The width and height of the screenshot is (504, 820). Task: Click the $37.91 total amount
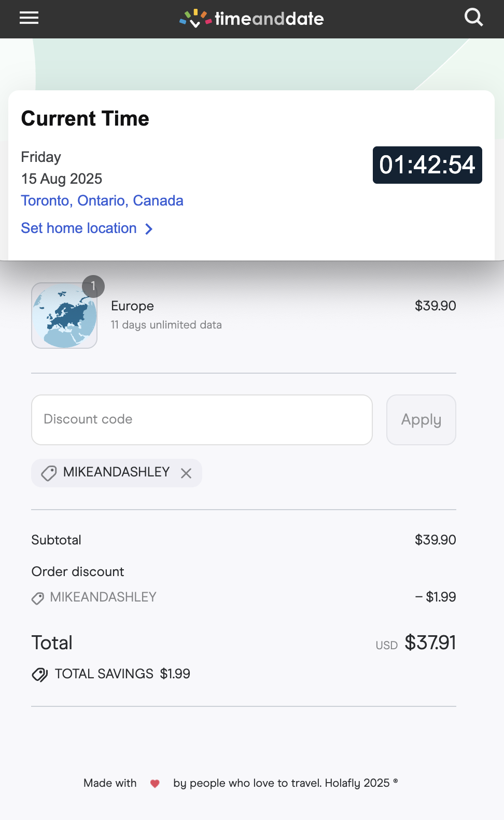[430, 643]
